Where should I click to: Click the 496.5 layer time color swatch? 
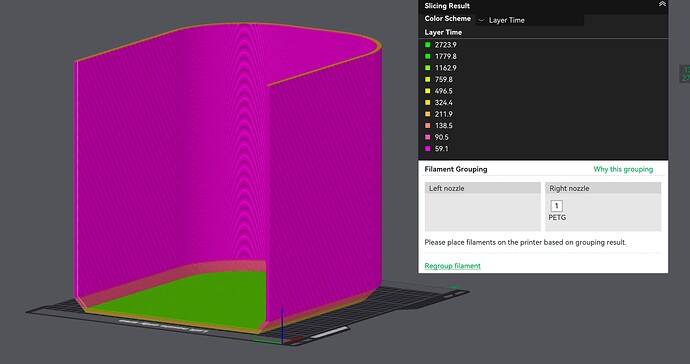(x=427, y=91)
